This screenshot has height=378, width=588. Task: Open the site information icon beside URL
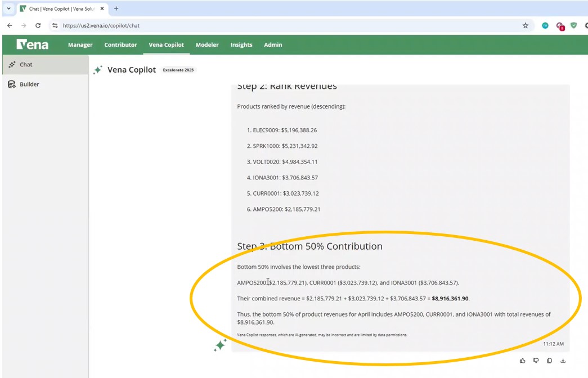click(55, 25)
